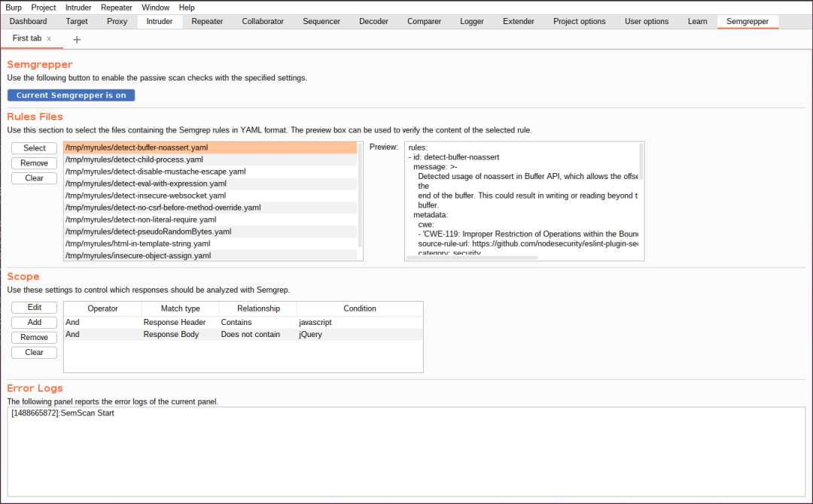Click Clear button in Rules Files
The image size is (813, 504).
pyautogui.click(x=34, y=178)
